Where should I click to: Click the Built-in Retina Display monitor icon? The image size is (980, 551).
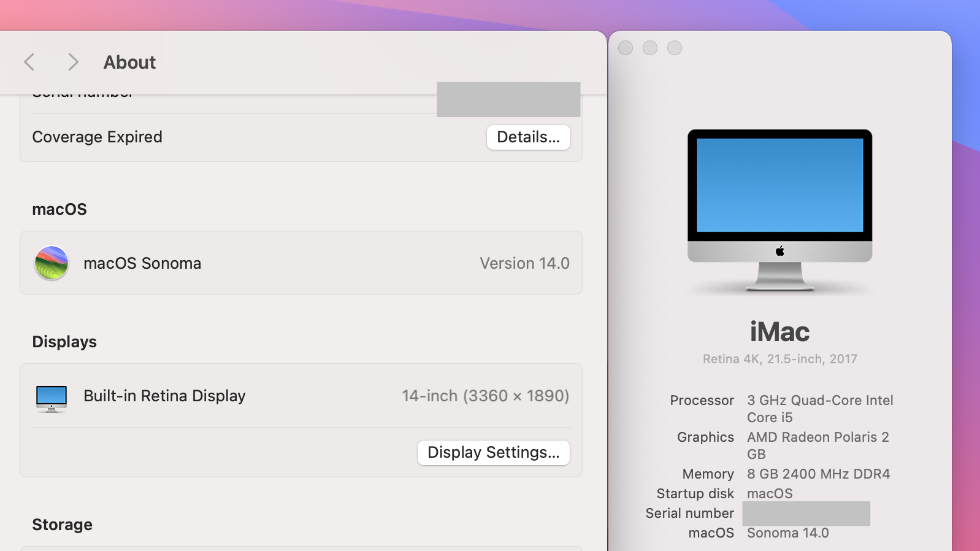tap(52, 398)
